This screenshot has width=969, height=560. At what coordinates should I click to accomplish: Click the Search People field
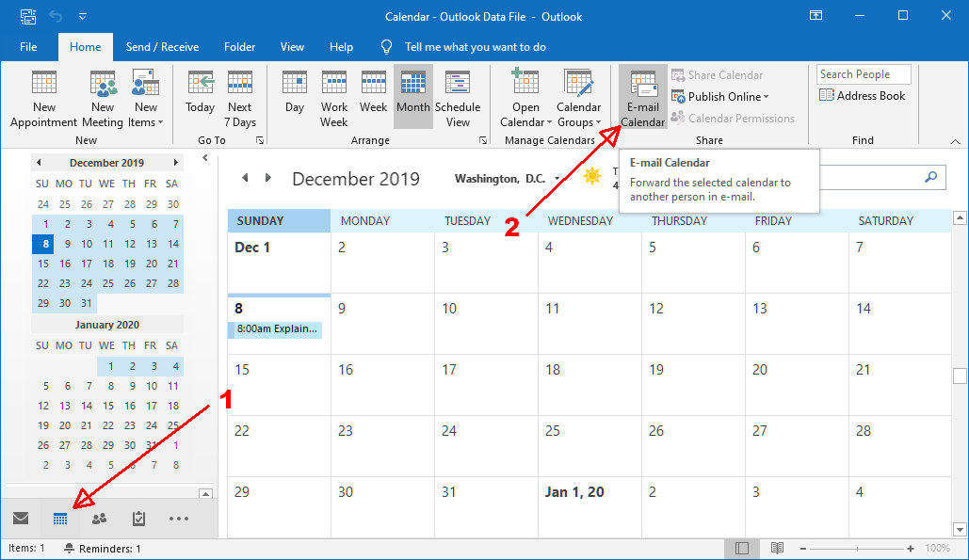864,74
